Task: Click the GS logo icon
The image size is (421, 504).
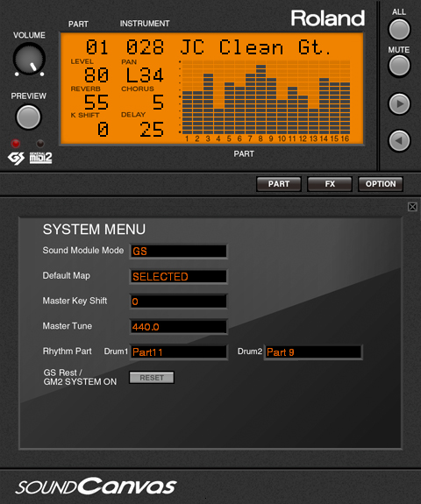Action: [16, 158]
